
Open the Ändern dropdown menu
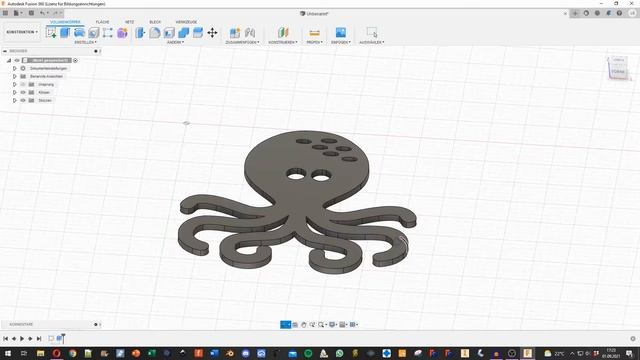(x=176, y=42)
